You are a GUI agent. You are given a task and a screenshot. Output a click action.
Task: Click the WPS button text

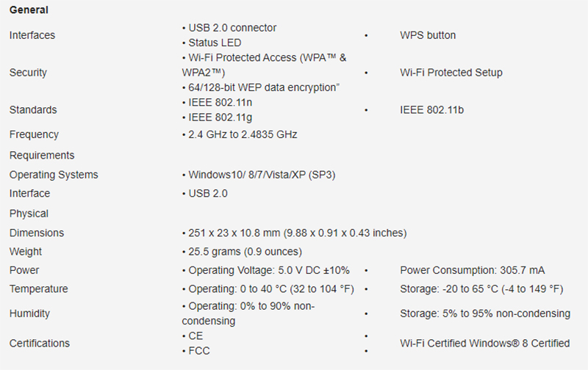(x=428, y=35)
